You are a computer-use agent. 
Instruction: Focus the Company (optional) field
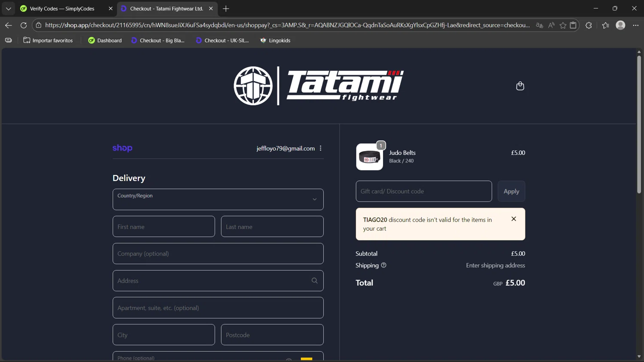(x=218, y=253)
